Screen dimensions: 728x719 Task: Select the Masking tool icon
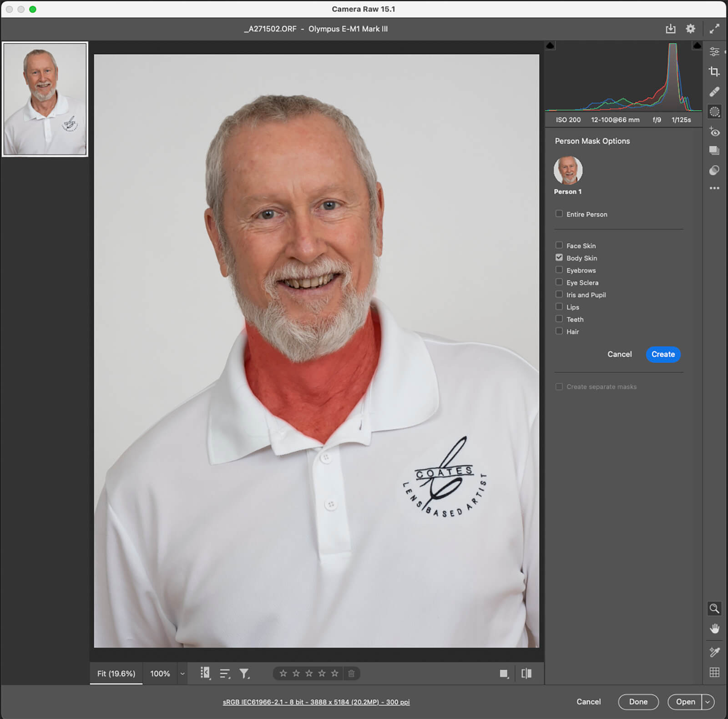(714, 112)
